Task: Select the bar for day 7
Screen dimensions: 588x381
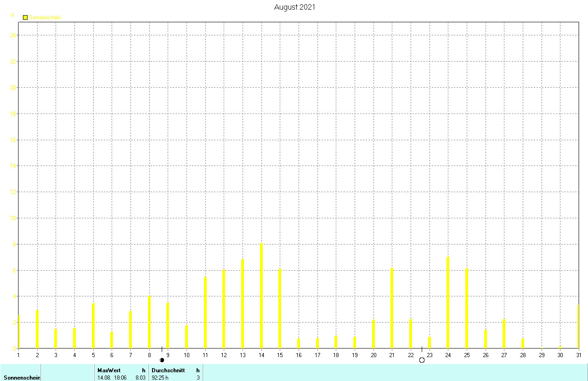Action: tap(130, 330)
